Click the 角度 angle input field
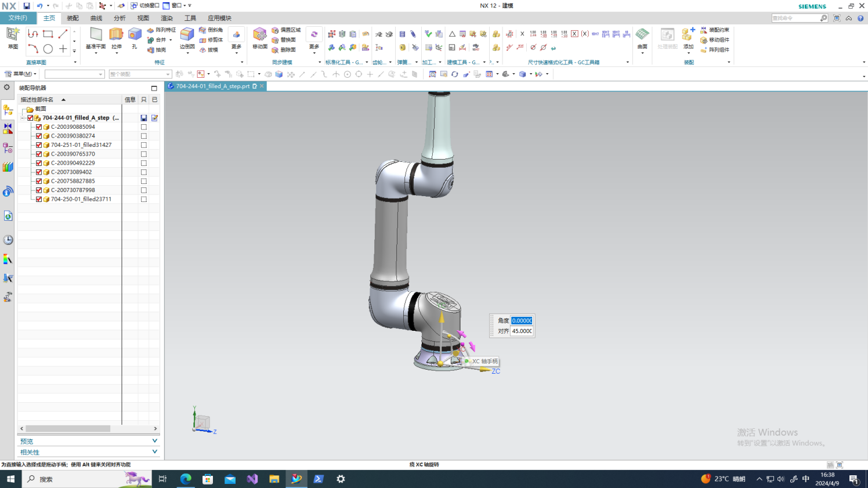868x488 pixels. tap(522, 320)
